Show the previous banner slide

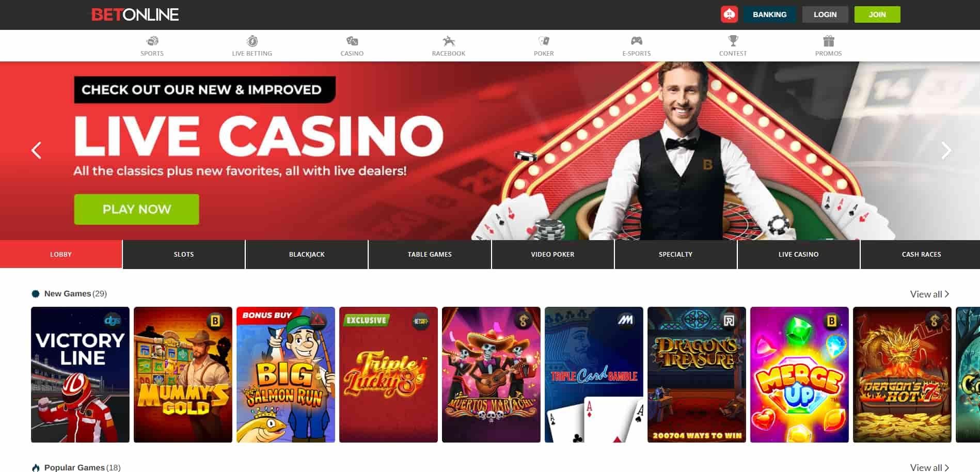tap(36, 150)
